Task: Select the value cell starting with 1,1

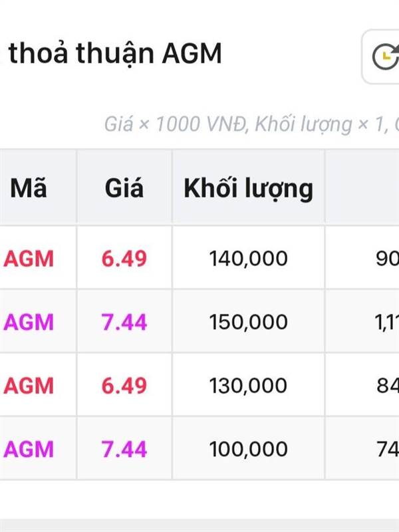Action: (387, 322)
